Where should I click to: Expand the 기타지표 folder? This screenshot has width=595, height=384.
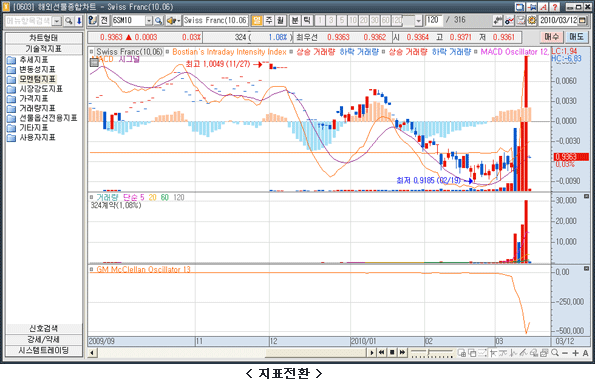[x=28, y=128]
